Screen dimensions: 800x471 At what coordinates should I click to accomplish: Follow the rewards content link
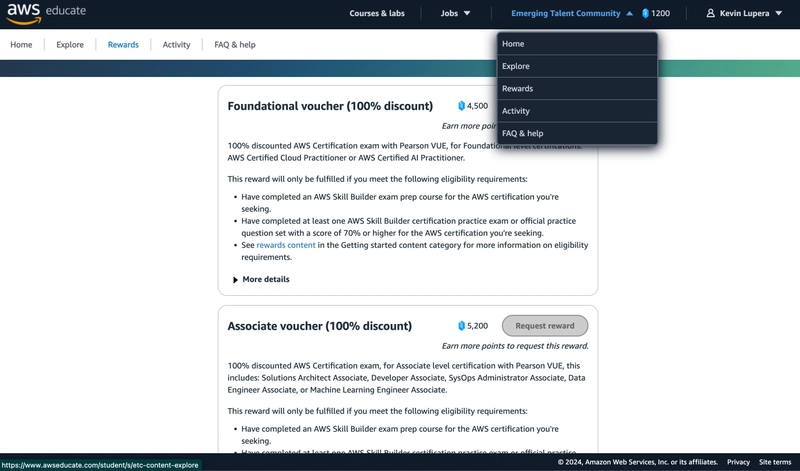(286, 245)
